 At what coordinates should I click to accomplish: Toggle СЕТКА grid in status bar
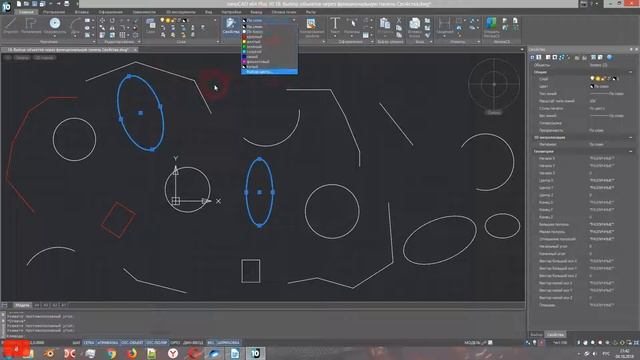point(89,343)
